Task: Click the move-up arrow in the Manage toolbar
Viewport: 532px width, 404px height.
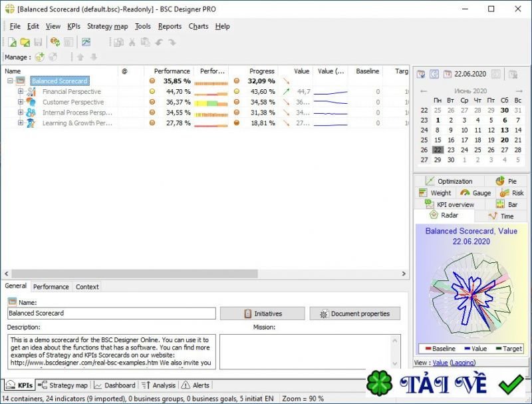Action: (x=80, y=57)
